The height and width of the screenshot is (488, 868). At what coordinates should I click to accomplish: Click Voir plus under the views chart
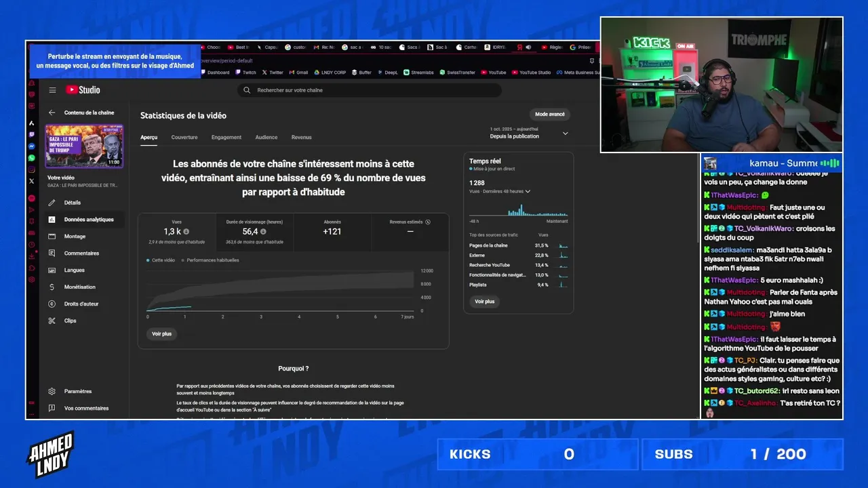(162, 333)
